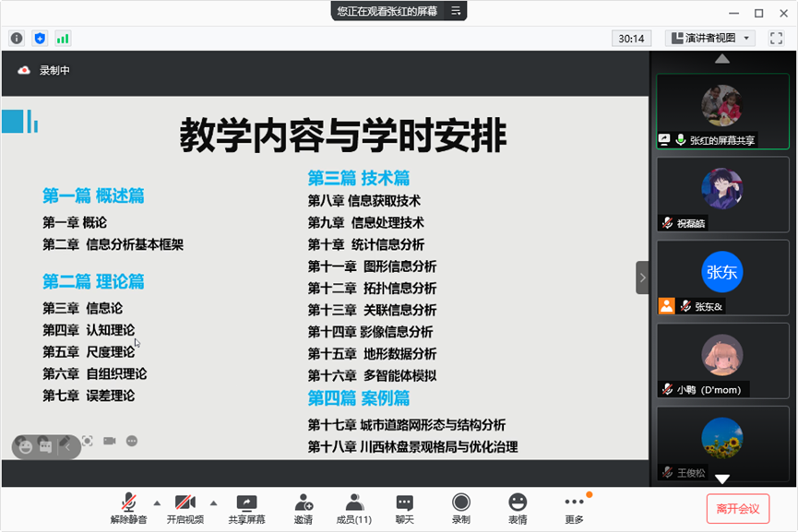Open the meeting info icon

tap(17, 38)
